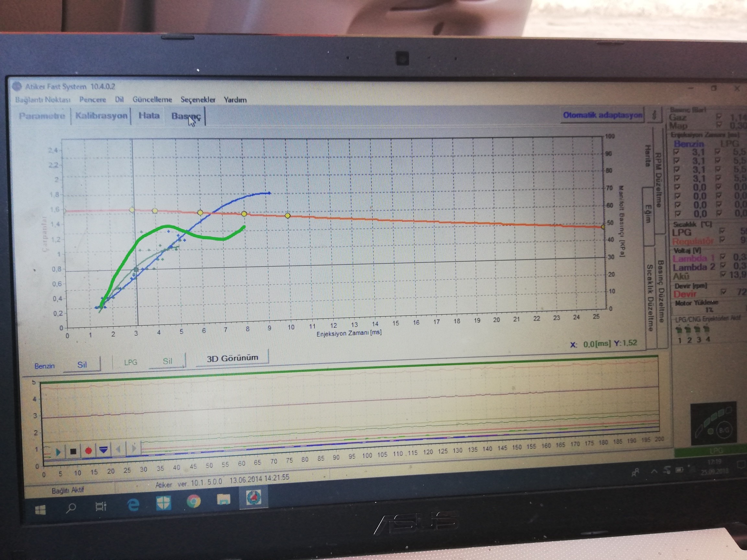The height and width of the screenshot is (560, 747).
Task: Open the Bağlantı Noktası menu
Action: point(43,100)
